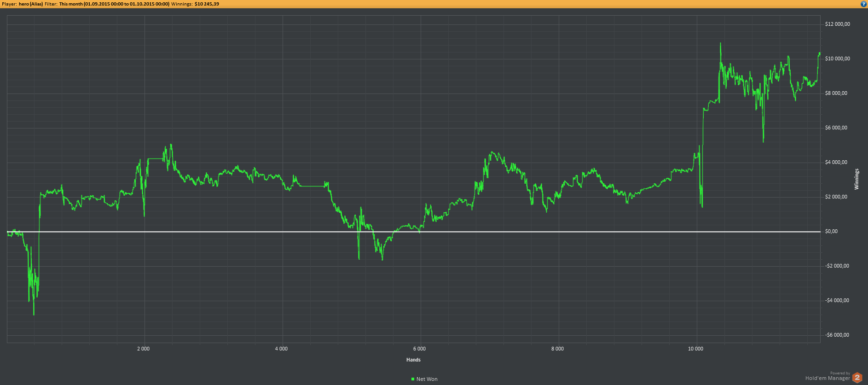Click the -$4 000,00 axis label
868x385 pixels.
tap(837, 300)
